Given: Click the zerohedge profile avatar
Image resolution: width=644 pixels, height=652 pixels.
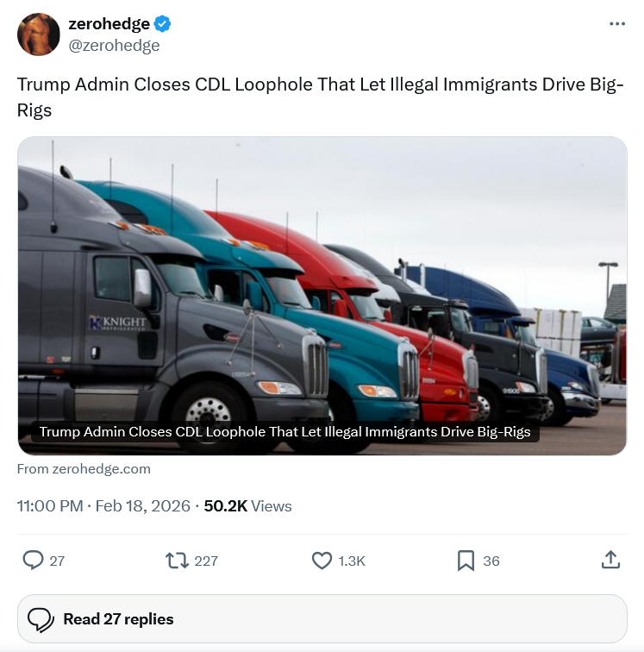Looking at the screenshot, I should click(38, 34).
